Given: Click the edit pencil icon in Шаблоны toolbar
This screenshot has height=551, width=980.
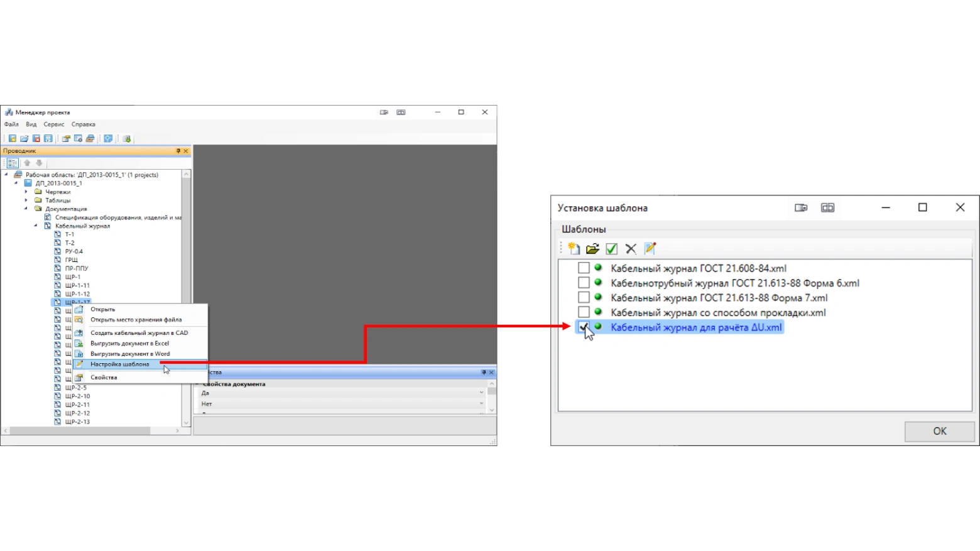Looking at the screenshot, I should pyautogui.click(x=650, y=249).
